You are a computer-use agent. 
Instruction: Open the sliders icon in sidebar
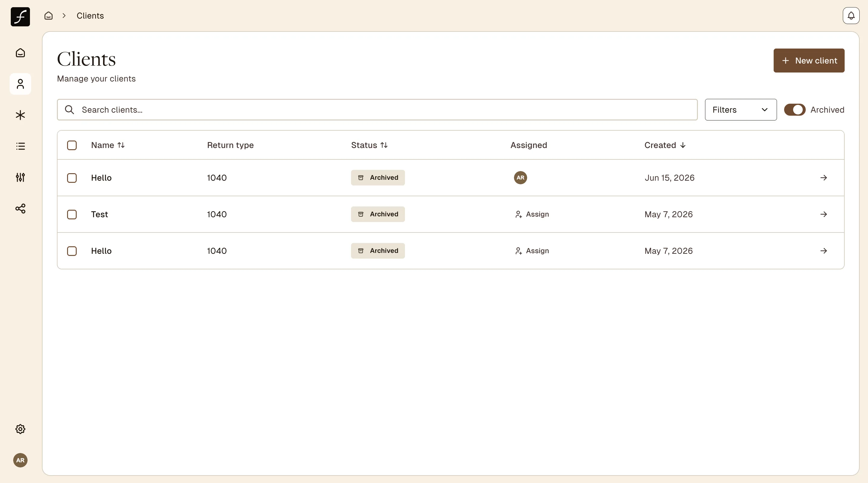20,177
